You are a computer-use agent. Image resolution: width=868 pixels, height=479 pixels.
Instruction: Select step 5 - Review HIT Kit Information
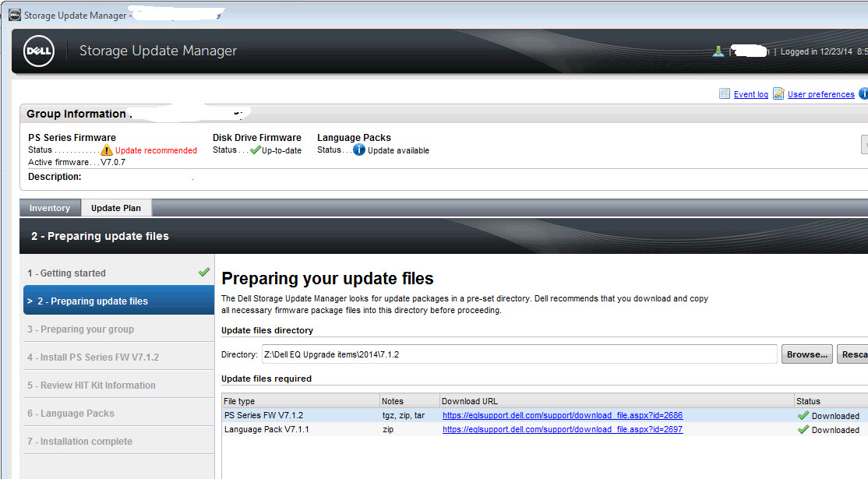pos(118,385)
